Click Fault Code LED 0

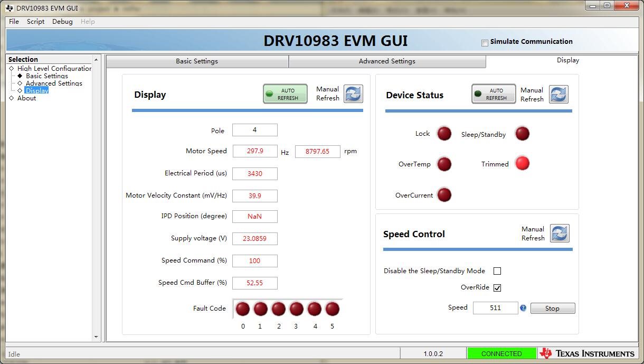242,309
